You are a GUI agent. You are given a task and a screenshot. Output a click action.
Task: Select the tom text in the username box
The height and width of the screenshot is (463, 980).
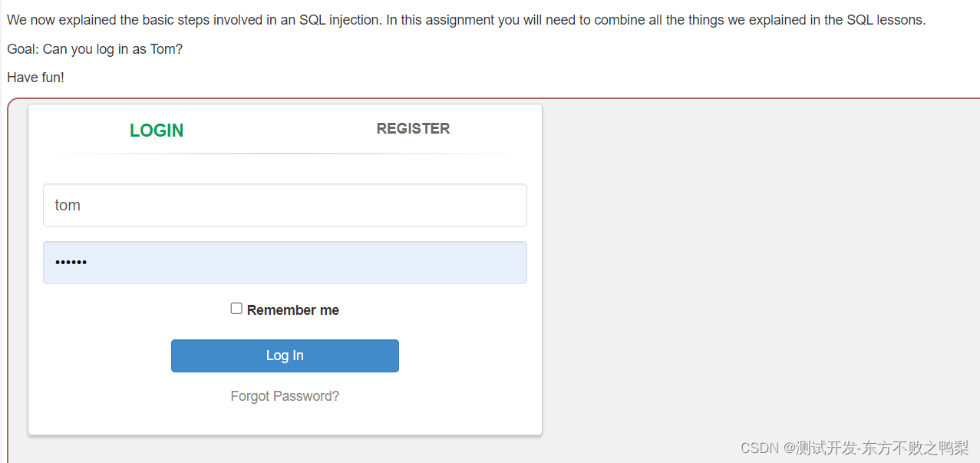(x=67, y=205)
